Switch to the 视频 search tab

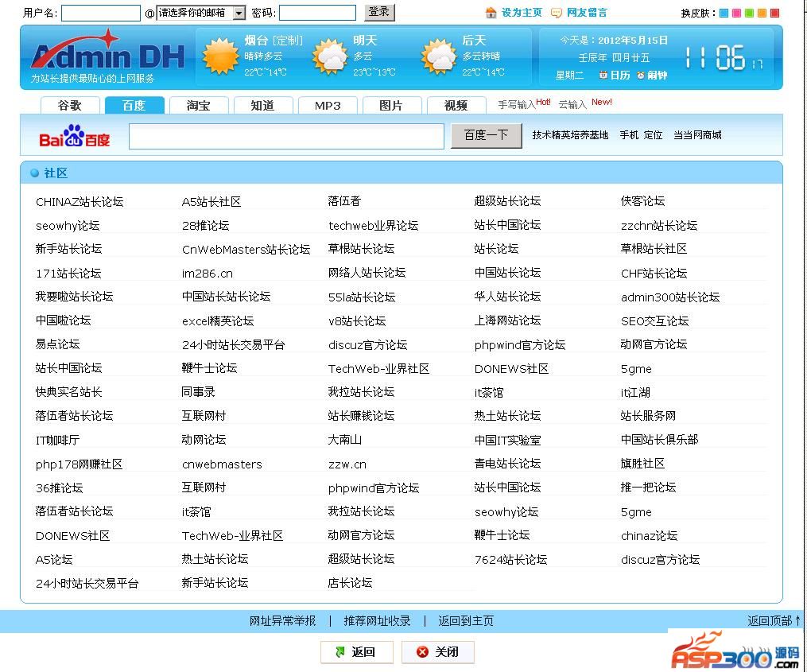pos(456,106)
